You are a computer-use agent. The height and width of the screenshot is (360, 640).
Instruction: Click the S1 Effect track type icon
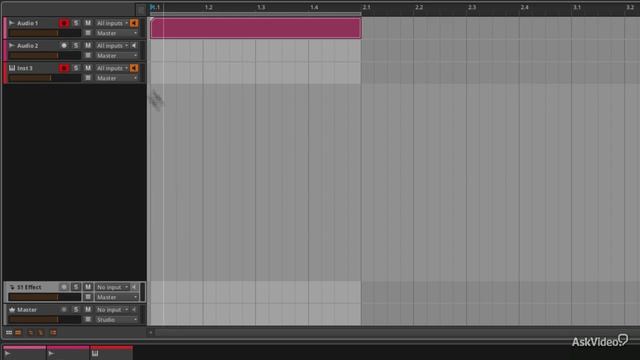pos(12,287)
